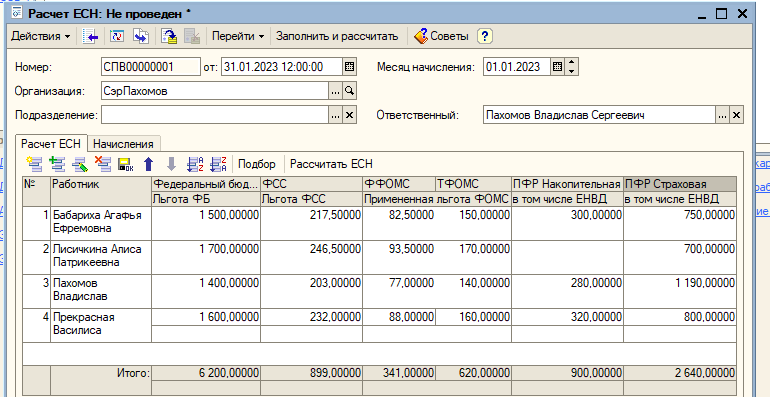
Task: Click ТФОМС cell 160,00000
Action: (x=473, y=317)
